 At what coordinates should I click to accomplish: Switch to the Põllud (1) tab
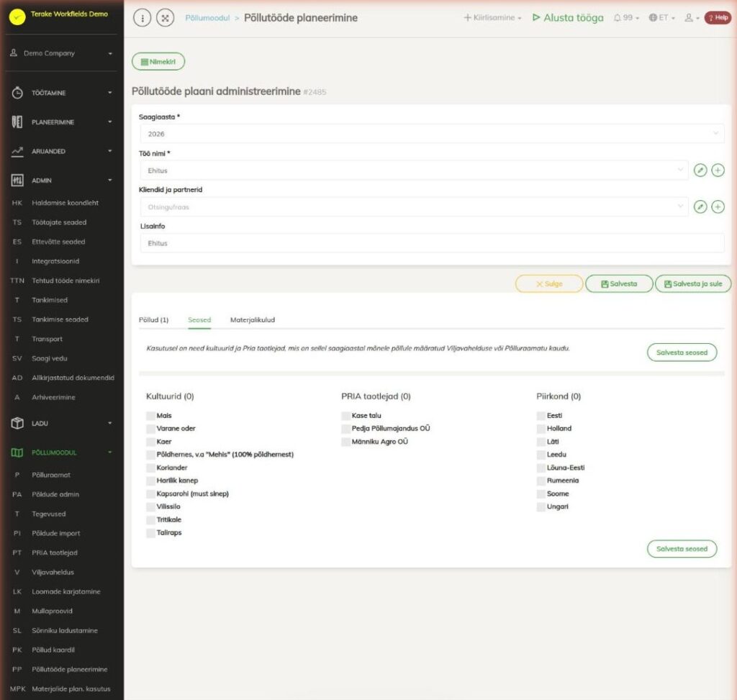click(x=154, y=320)
